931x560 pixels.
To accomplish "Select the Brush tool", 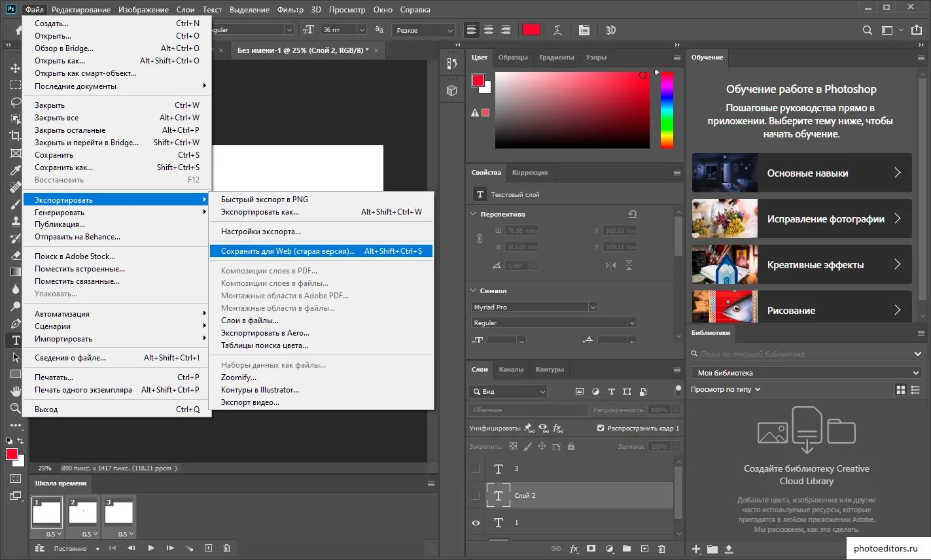I will 15,204.
